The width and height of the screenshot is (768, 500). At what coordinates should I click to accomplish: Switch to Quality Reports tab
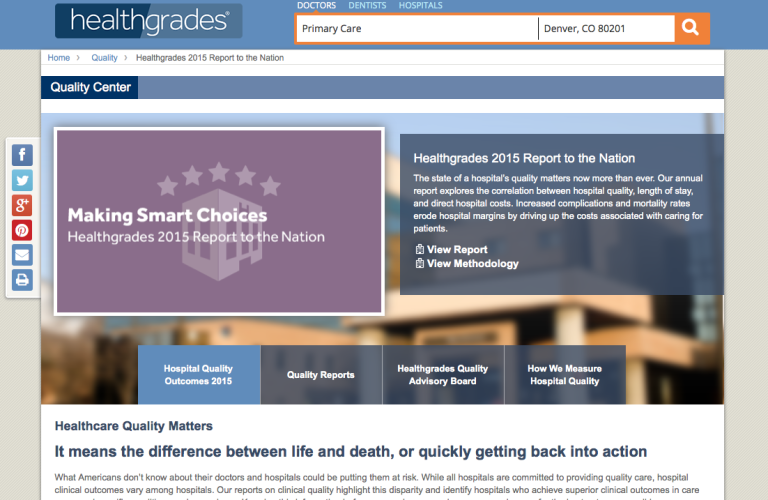[x=321, y=375]
